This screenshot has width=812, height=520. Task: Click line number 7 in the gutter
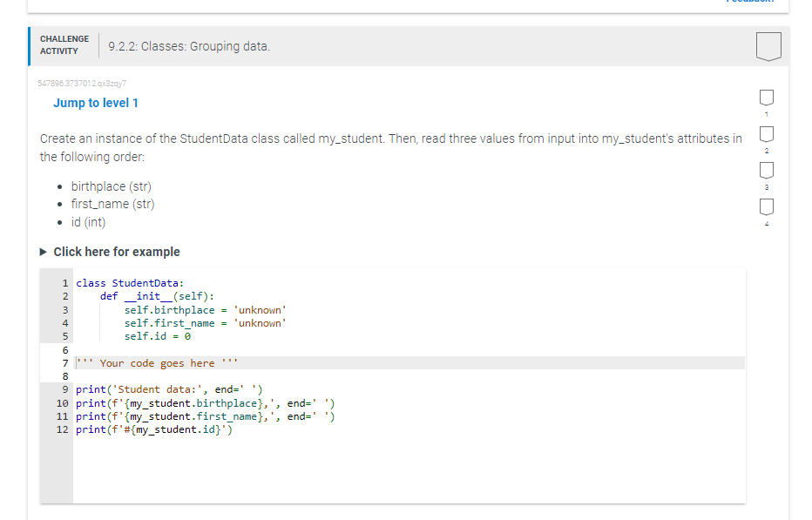coord(65,363)
